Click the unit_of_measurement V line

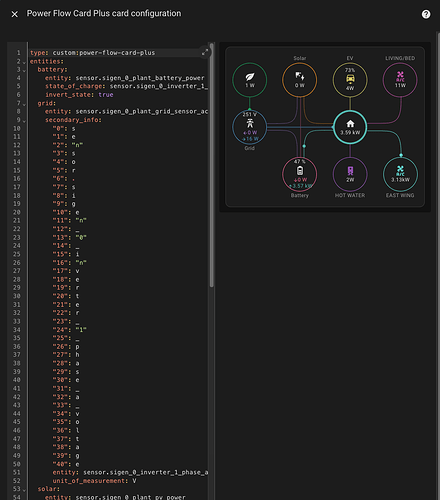(94, 481)
